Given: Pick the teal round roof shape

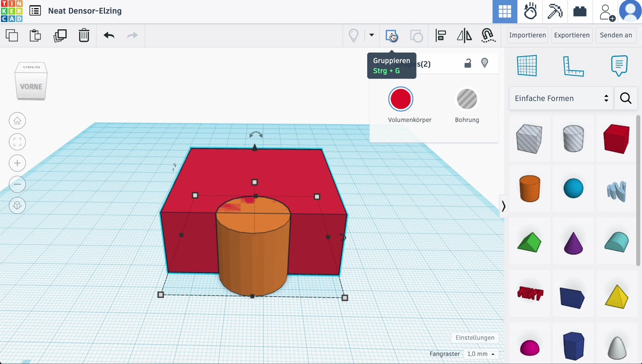Looking at the screenshot, I should point(616,242).
